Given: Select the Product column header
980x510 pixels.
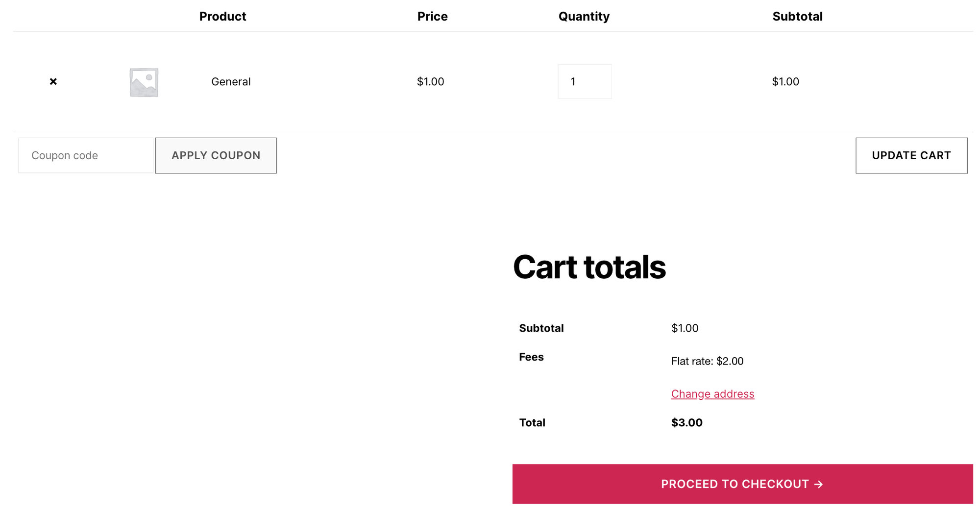Looking at the screenshot, I should tap(222, 16).
